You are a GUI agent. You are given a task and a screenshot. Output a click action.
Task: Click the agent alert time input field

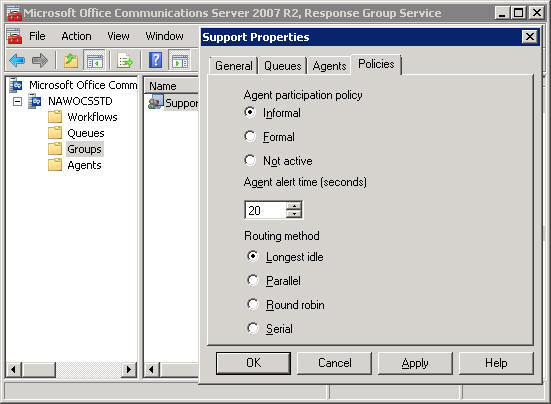tap(265, 210)
